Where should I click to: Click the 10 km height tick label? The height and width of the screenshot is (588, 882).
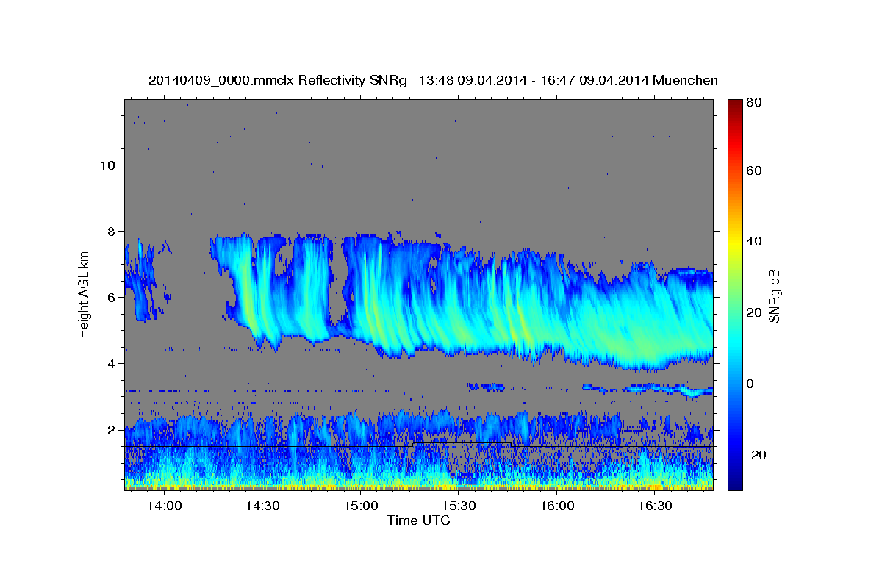108,165
